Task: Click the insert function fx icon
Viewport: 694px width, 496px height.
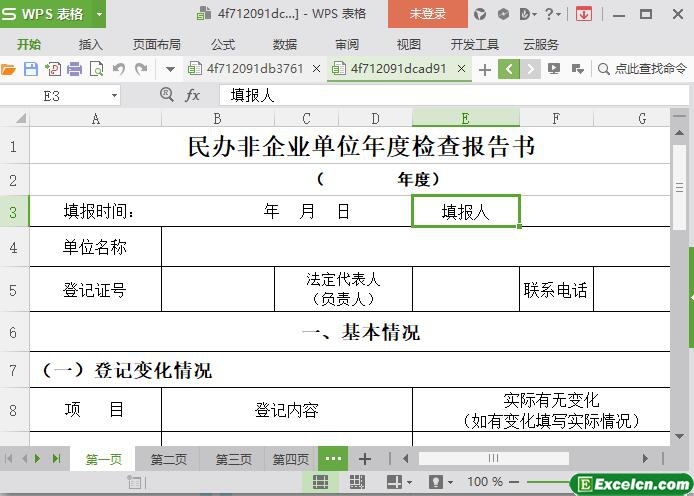Action: coord(192,95)
